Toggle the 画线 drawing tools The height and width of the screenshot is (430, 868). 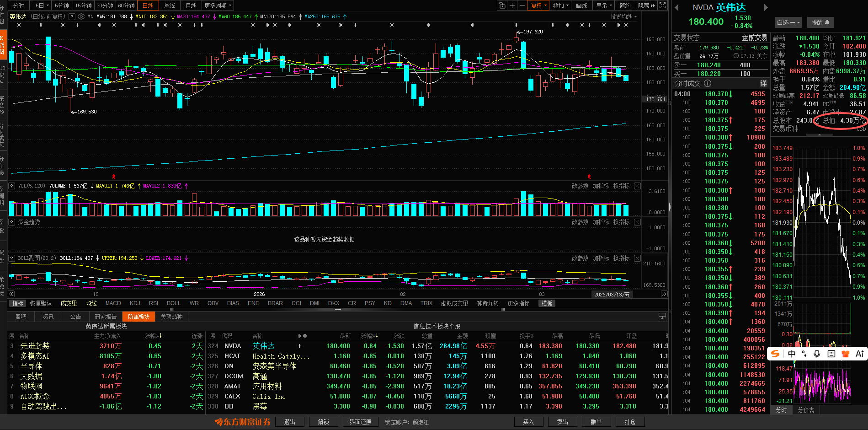pyautogui.click(x=581, y=5)
